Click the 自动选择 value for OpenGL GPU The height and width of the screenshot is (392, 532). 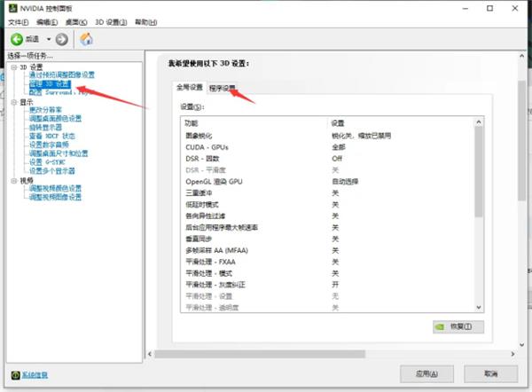pos(345,182)
